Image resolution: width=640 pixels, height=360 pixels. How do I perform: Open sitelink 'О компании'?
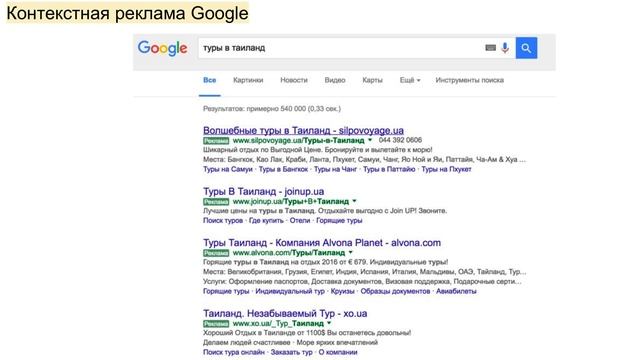click(x=338, y=352)
